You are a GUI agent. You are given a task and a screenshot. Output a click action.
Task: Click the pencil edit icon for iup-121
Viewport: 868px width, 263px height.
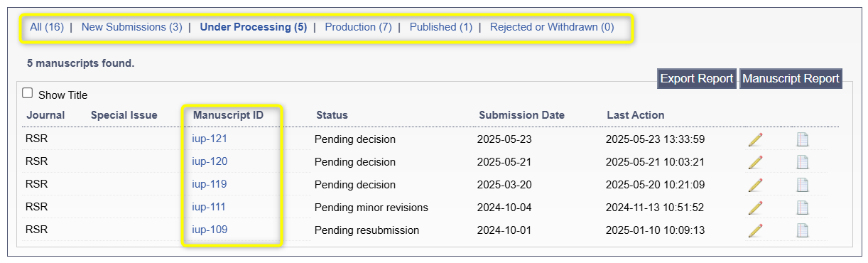point(756,140)
